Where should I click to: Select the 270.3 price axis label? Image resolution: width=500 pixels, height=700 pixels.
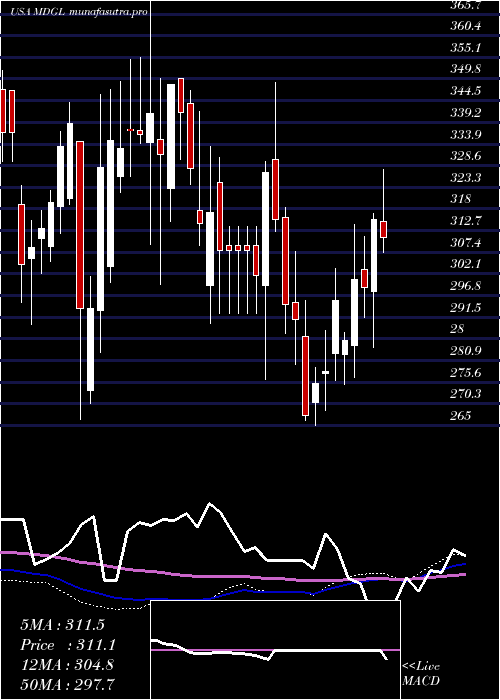point(466,394)
